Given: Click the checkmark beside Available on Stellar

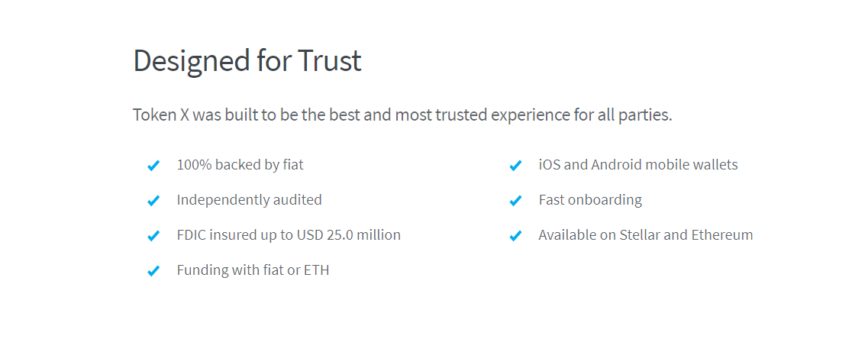Looking at the screenshot, I should [515, 236].
